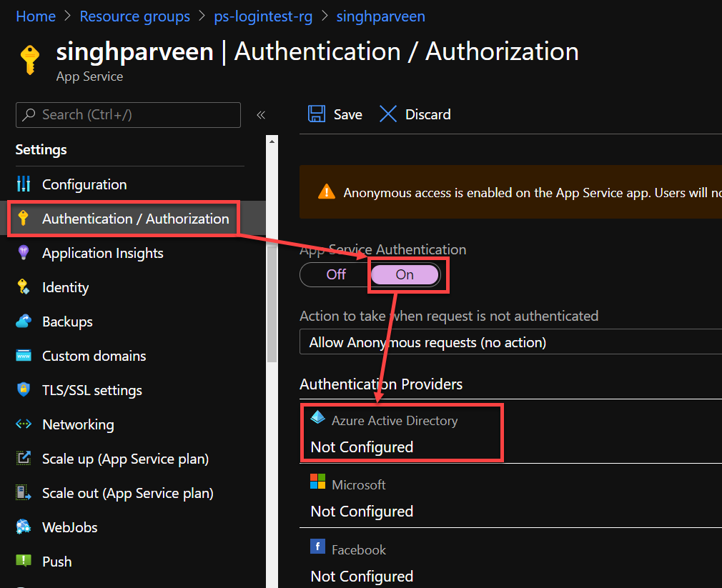
Task: Click the Backups cloud icon
Action: (x=24, y=322)
